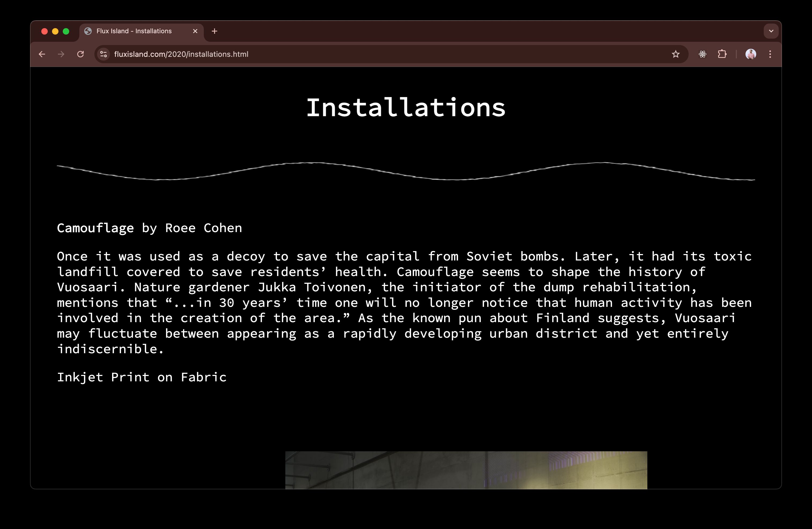
Task: Expand the tab search dropdown chevron
Action: [x=771, y=31]
